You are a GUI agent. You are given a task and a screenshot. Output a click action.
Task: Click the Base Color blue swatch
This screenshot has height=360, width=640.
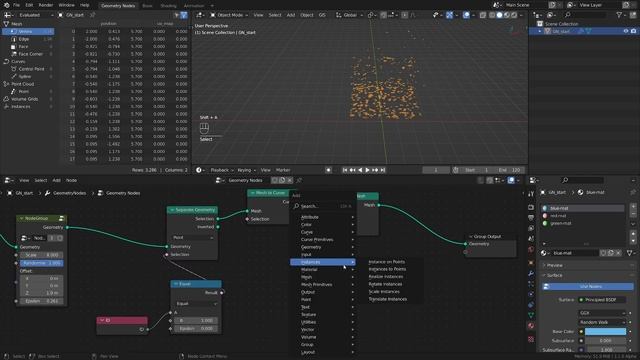(605, 331)
